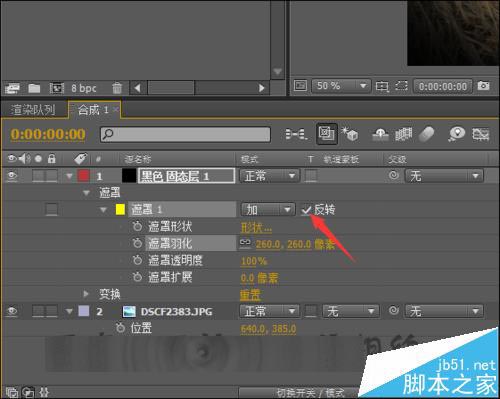Viewport: 500px width, 399px height.
Task: Switch to the 渲染队列 tab
Action: click(x=33, y=110)
